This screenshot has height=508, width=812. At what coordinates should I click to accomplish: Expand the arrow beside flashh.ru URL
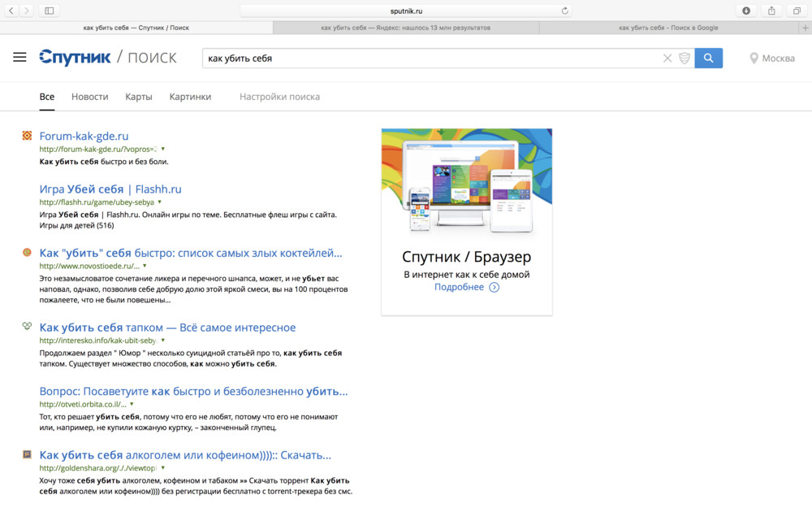coord(159,202)
